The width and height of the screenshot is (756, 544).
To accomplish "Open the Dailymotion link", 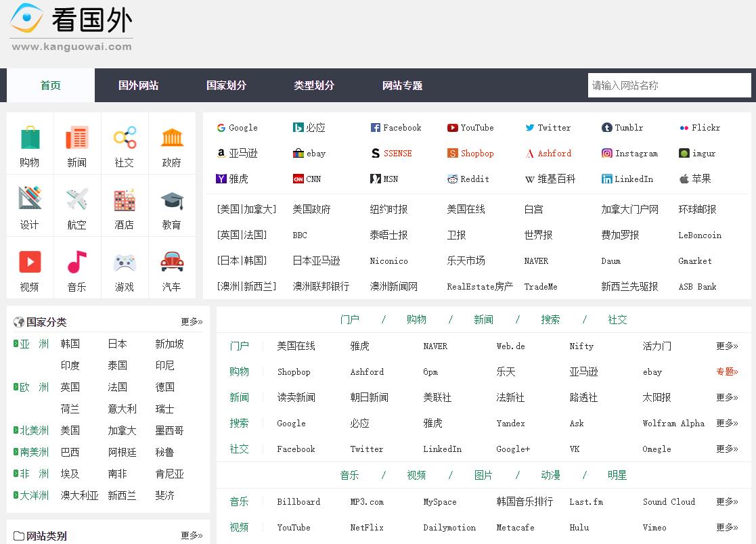I will click(449, 528).
